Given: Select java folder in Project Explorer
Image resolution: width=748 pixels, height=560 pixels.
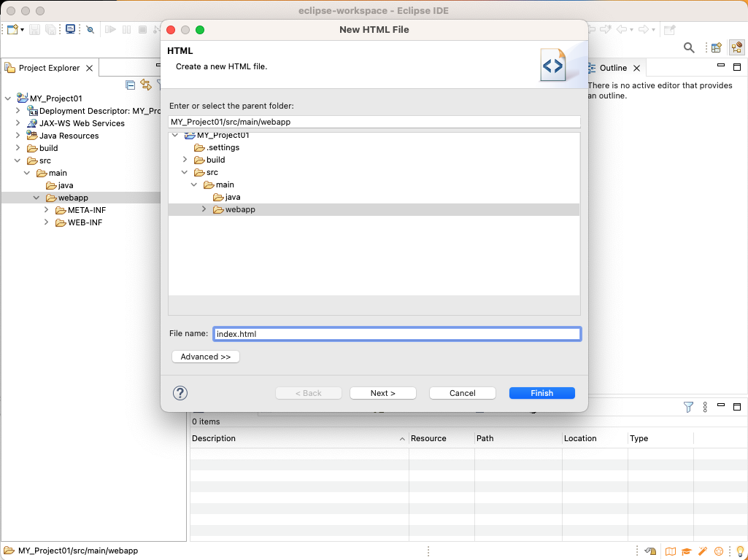Looking at the screenshot, I should pyautogui.click(x=66, y=185).
